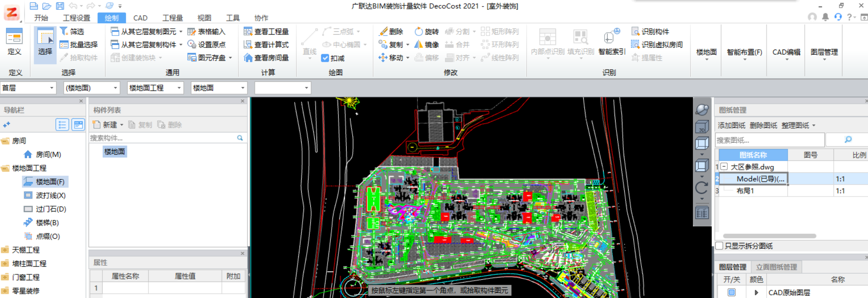
Task: Toggle CAD原始图层 on/off checkbox
Action: [732, 293]
